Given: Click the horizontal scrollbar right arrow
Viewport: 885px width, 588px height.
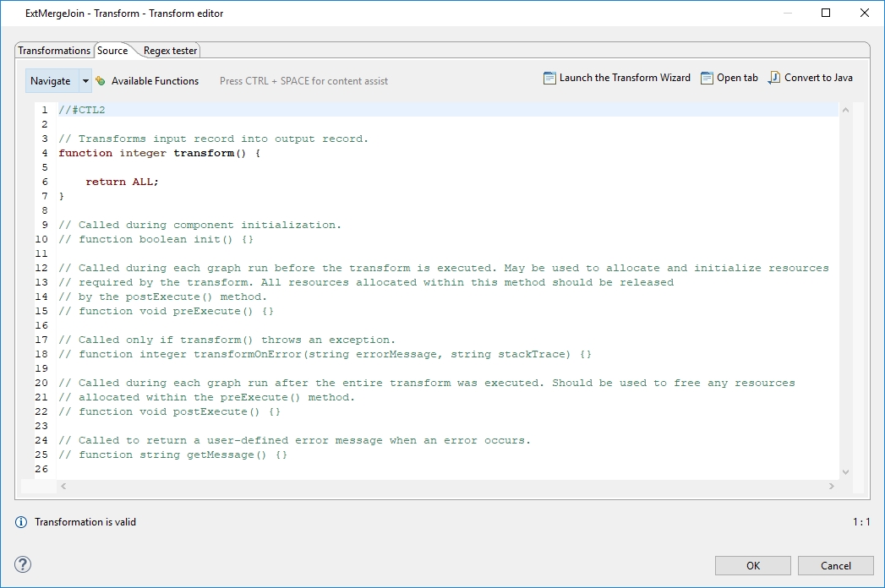Looking at the screenshot, I should click(x=832, y=487).
